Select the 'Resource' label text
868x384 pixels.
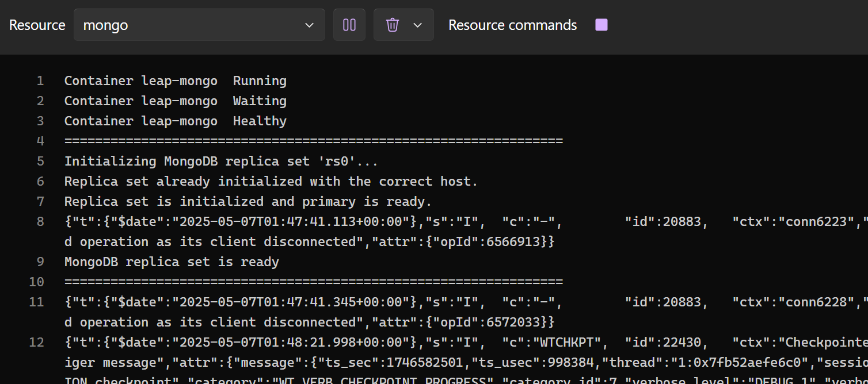pyautogui.click(x=37, y=25)
